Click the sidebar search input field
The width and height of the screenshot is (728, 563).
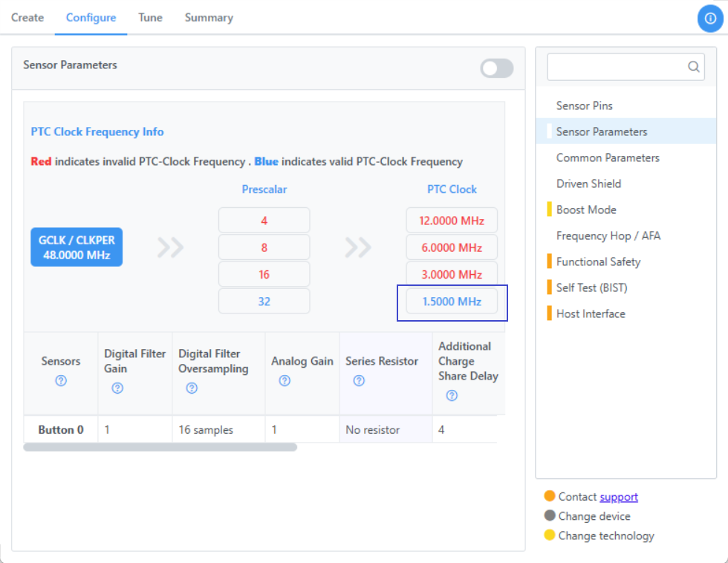pos(617,67)
